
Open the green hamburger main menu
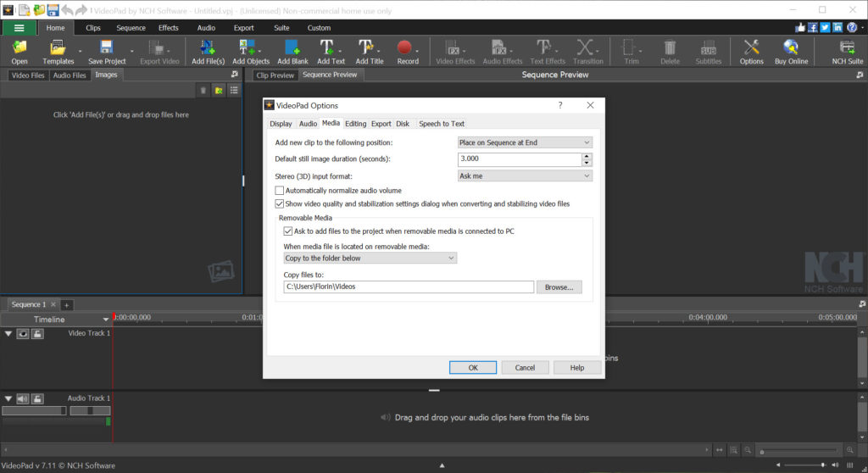click(19, 28)
